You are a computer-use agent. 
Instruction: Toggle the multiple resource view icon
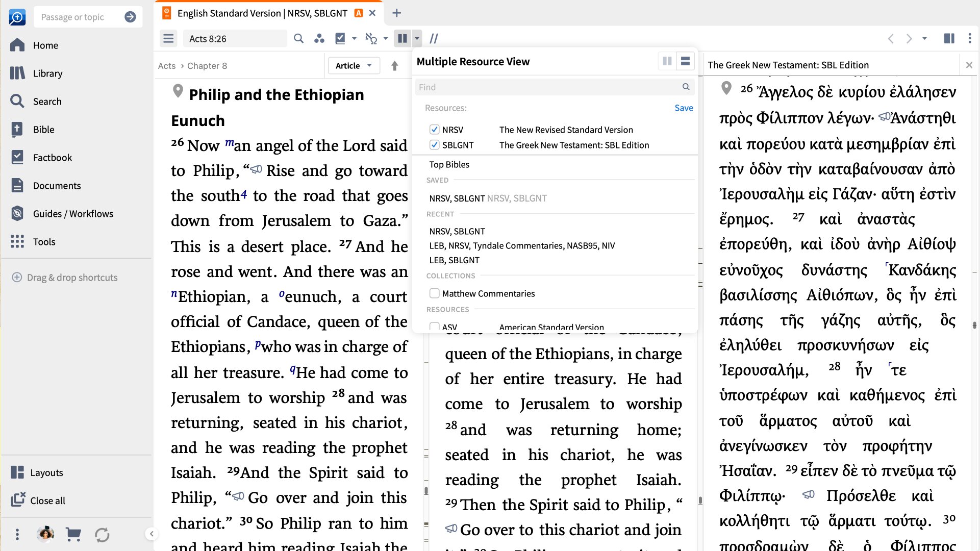tap(403, 38)
